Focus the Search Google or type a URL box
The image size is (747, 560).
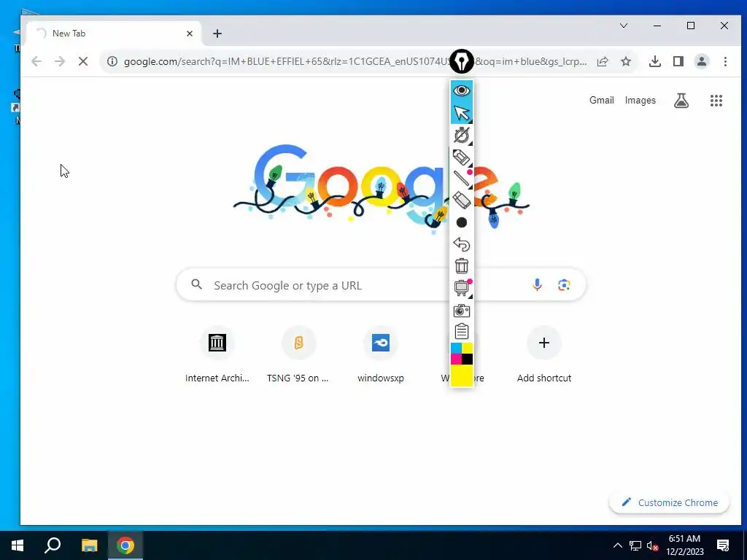[381, 285]
